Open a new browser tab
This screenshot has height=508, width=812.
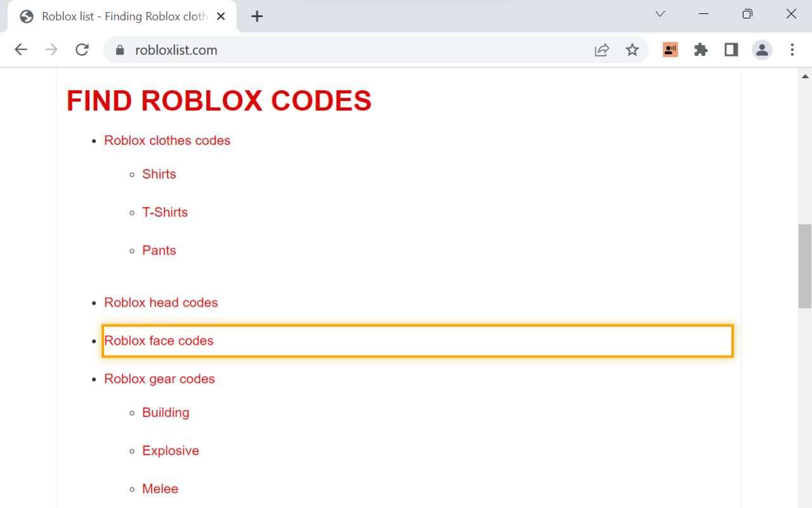point(257,17)
